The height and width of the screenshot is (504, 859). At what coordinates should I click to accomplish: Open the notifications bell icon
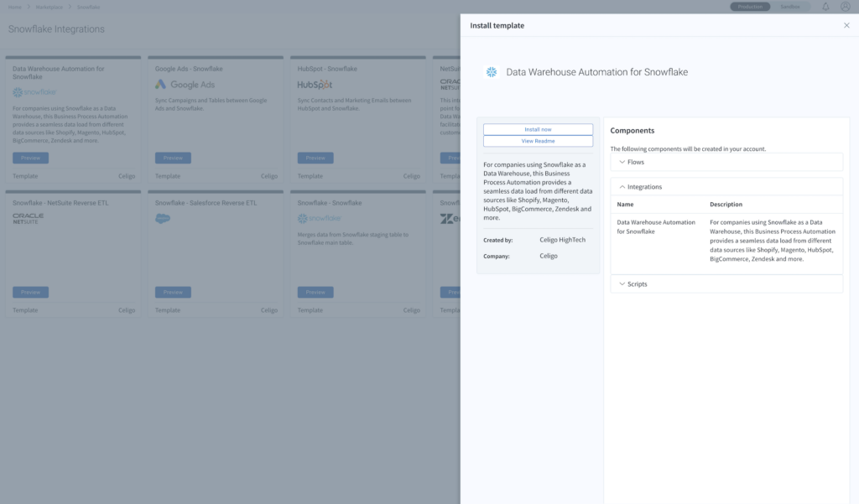coord(825,7)
